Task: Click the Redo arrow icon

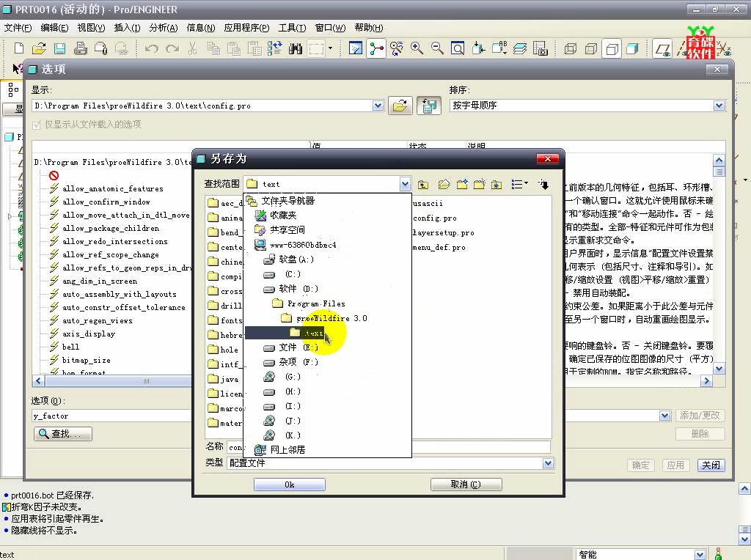Action: [x=172, y=48]
